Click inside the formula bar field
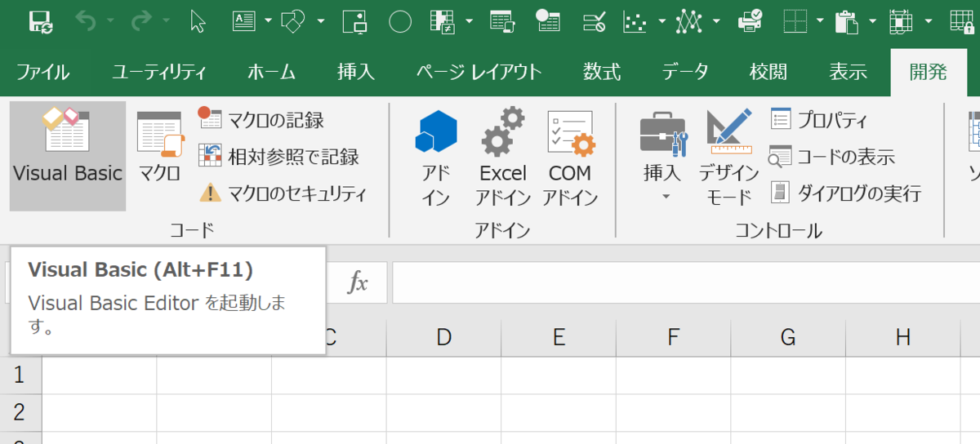This screenshot has width=980, height=444. coord(686,282)
